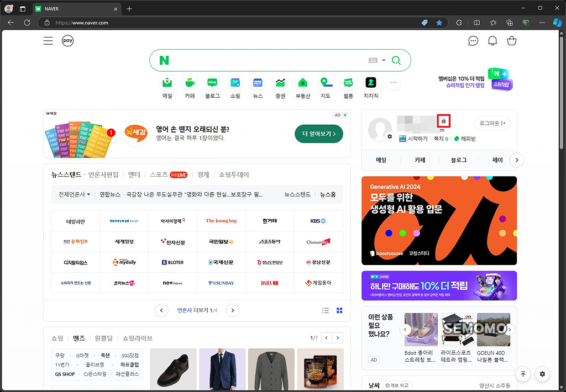Go to next shopping page arrow
Screen dimensions: 566x392
tap(338, 338)
